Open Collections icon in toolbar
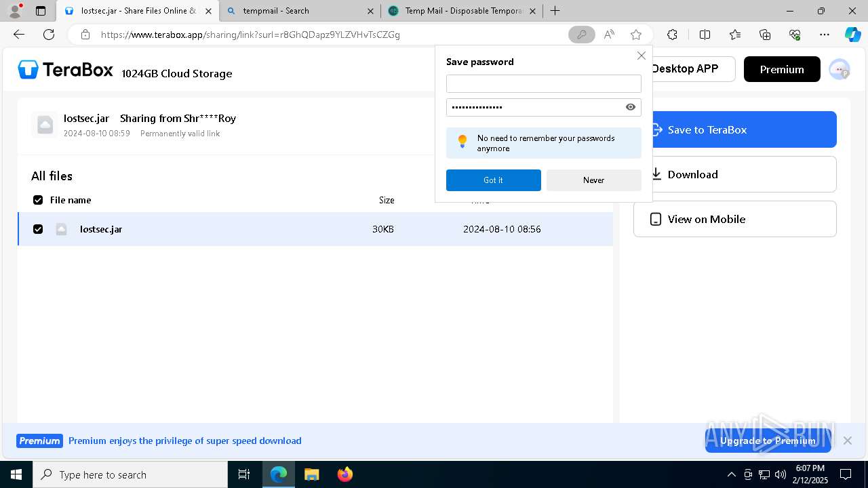Screen dimensions: 868x488 click(765, 35)
